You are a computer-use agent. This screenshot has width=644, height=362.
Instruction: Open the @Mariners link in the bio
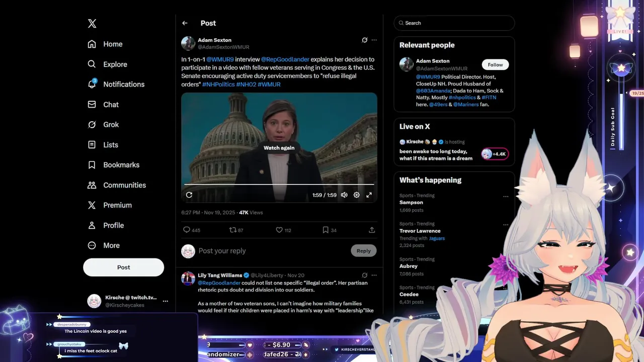pos(465,105)
